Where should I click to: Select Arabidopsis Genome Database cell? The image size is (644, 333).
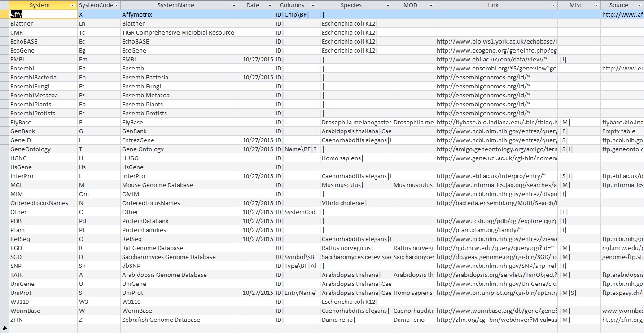coord(180,275)
